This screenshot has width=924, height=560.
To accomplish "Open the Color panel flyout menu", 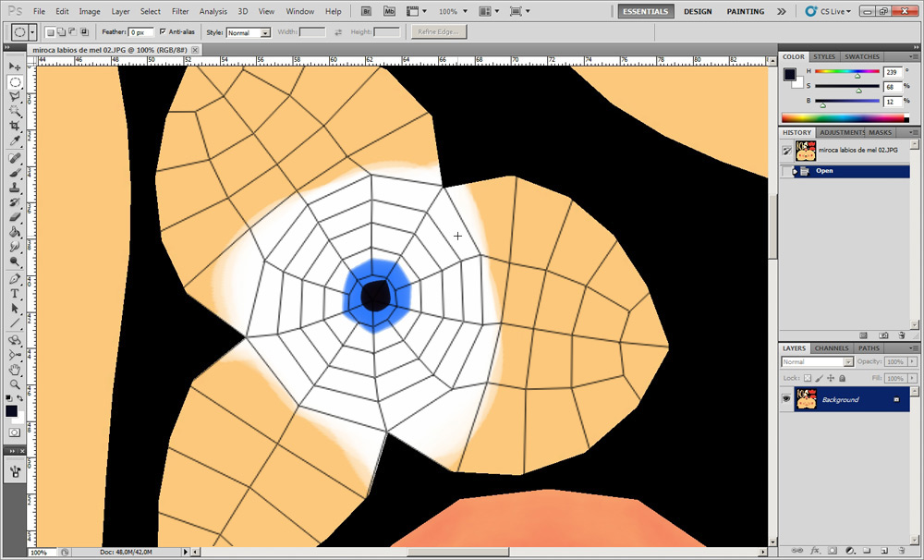I will tap(915, 56).
